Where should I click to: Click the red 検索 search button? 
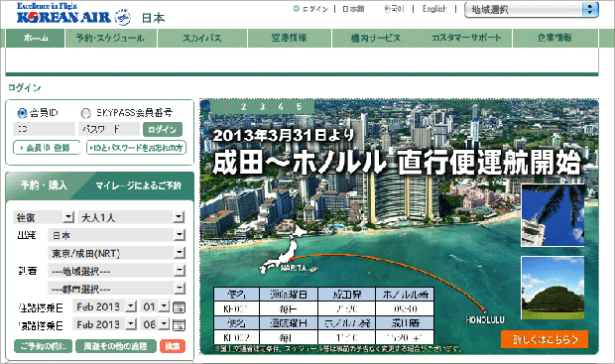click(x=173, y=346)
